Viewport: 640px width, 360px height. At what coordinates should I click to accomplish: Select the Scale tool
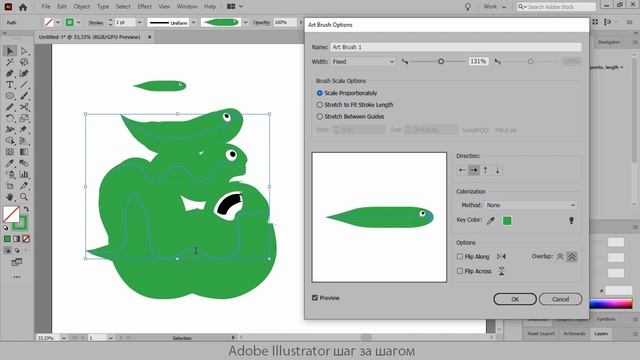(24, 118)
